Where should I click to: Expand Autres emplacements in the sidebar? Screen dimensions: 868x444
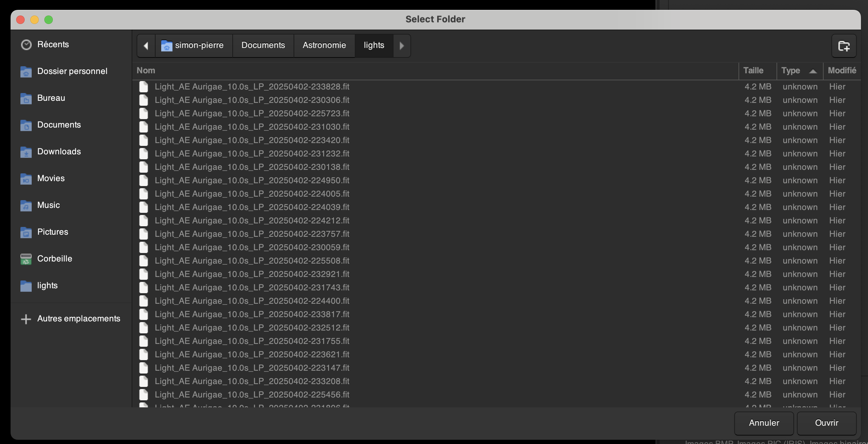[78, 319]
